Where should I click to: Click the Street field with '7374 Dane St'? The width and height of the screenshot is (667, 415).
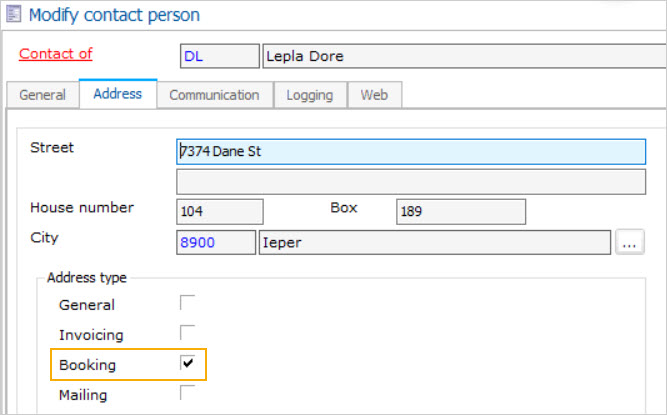click(x=410, y=151)
